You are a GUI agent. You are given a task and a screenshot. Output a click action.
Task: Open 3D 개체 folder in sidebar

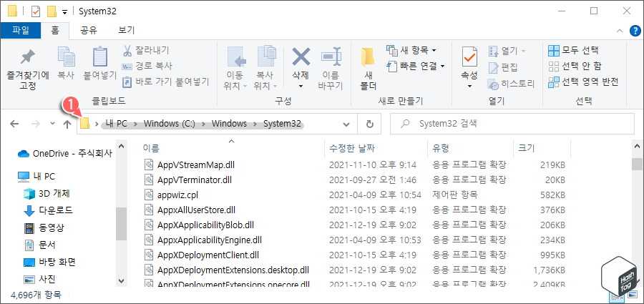pos(46,194)
